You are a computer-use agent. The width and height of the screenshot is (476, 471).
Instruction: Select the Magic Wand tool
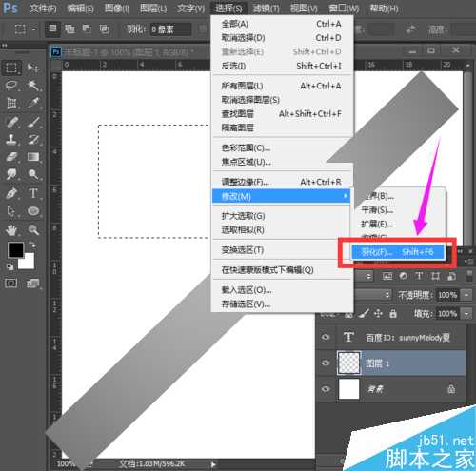pyautogui.click(x=33, y=86)
